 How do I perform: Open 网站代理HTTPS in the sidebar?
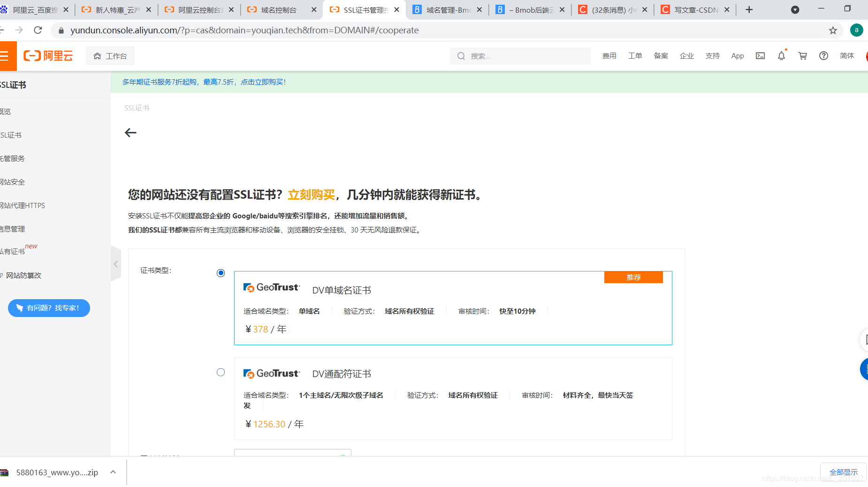coord(23,206)
